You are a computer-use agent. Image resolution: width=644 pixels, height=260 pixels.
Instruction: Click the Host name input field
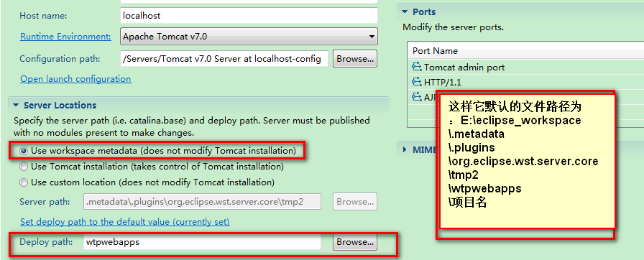click(x=249, y=16)
